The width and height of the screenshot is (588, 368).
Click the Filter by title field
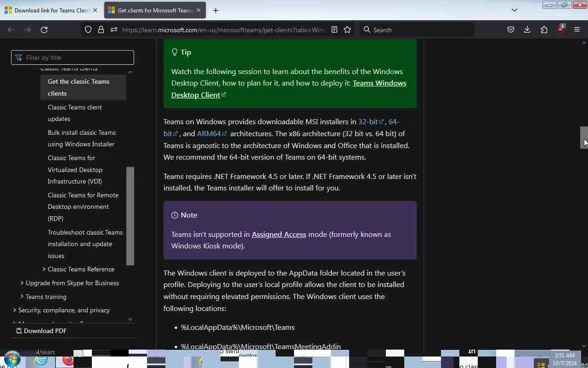tap(73, 57)
